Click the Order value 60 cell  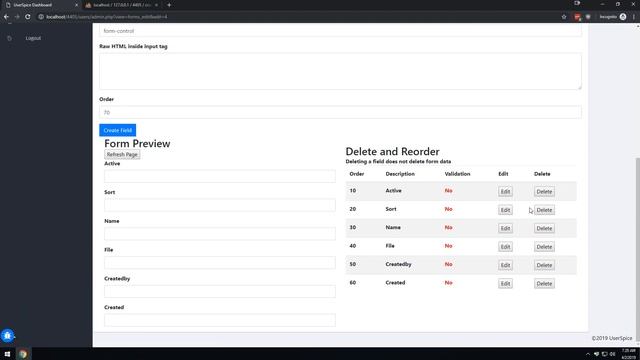click(x=353, y=282)
